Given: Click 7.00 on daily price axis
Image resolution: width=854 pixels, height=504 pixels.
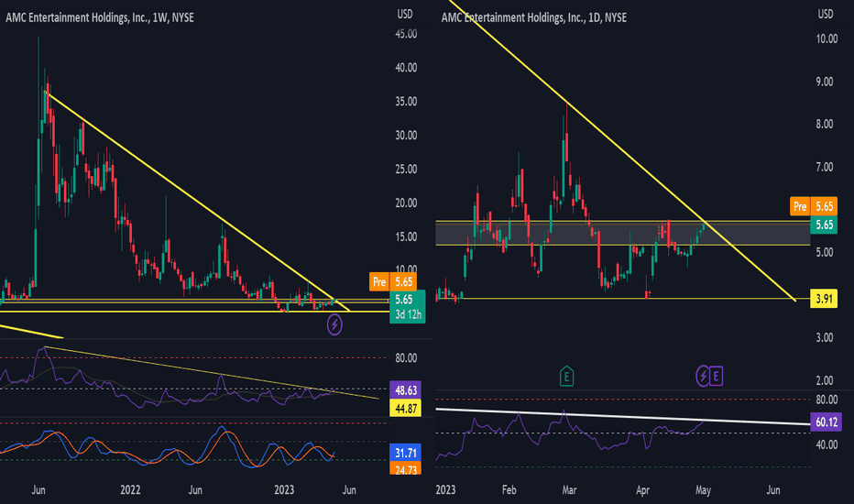Looking at the screenshot, I should pos(825,167).
